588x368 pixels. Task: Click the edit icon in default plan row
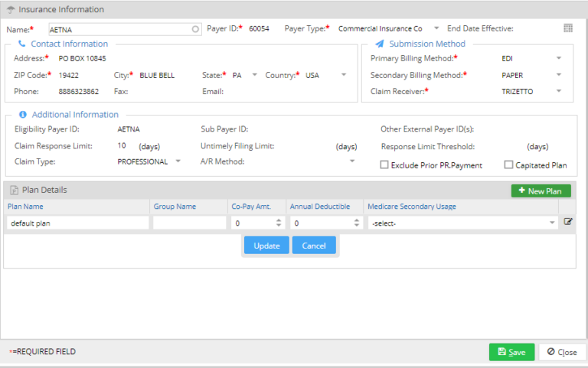(x=568, y=222)
